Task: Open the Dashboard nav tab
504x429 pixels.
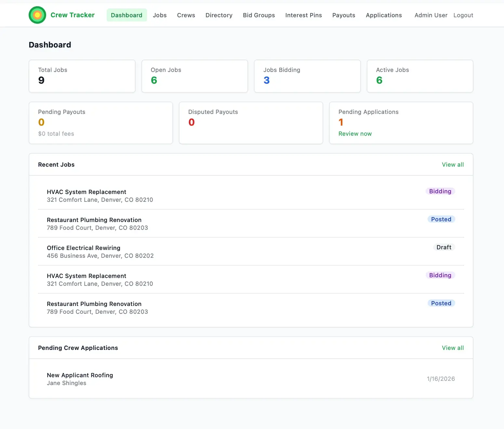Action: (x=126, y=15)
